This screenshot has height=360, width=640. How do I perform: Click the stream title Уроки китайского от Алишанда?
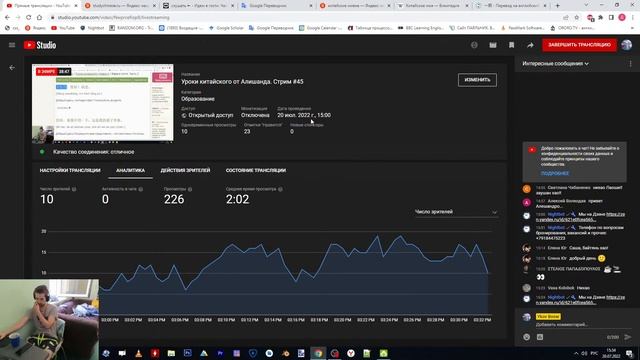[x=242, y=82]
